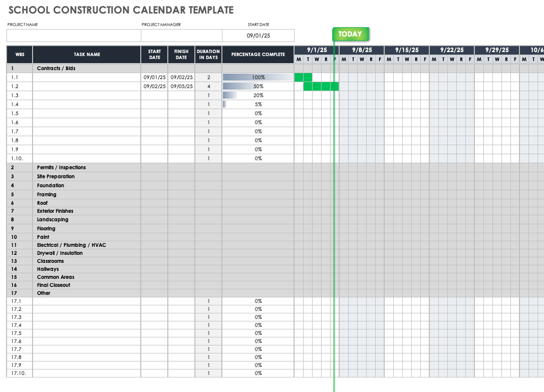Click the green TODAY marker
The height and width of the screenshot is (392, 544).
350,34
